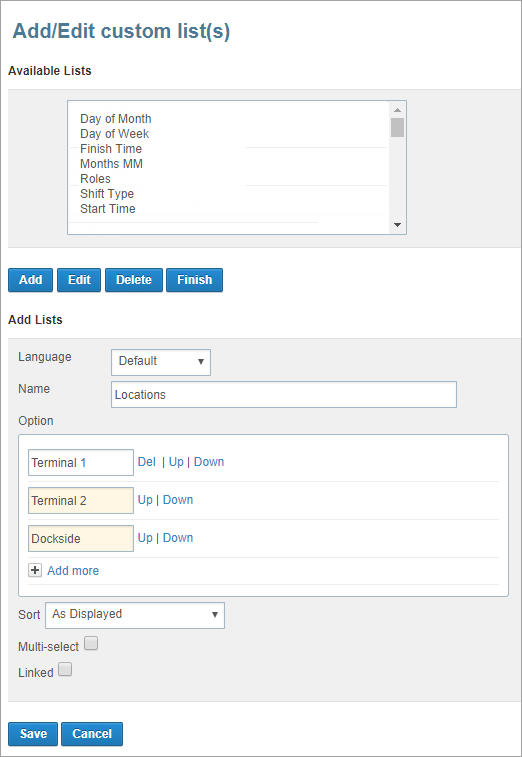Image resolution: width=522 pixels, height=757 pixels.
Task: Click the Name input field
Action: coord(284,394)
